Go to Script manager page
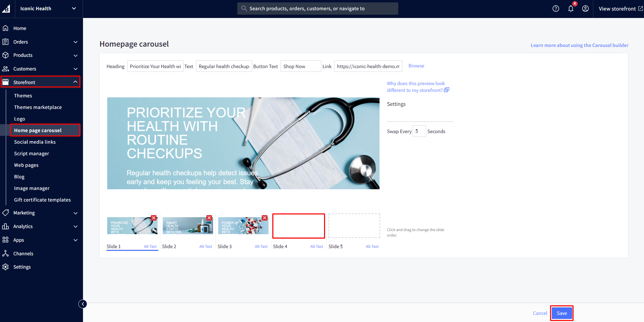 click(31, 154)
